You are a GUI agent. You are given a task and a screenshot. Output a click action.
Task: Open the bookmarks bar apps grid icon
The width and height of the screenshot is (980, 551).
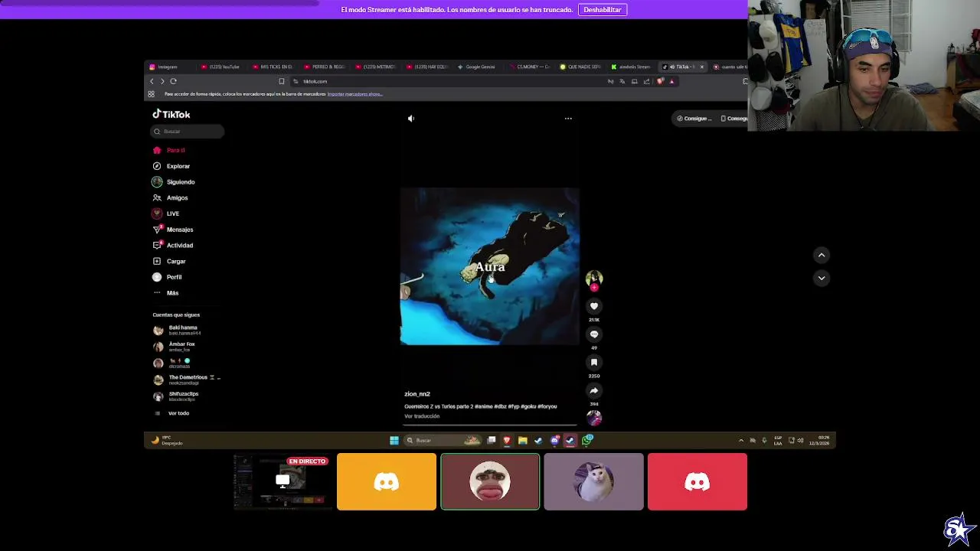(151, 94)
